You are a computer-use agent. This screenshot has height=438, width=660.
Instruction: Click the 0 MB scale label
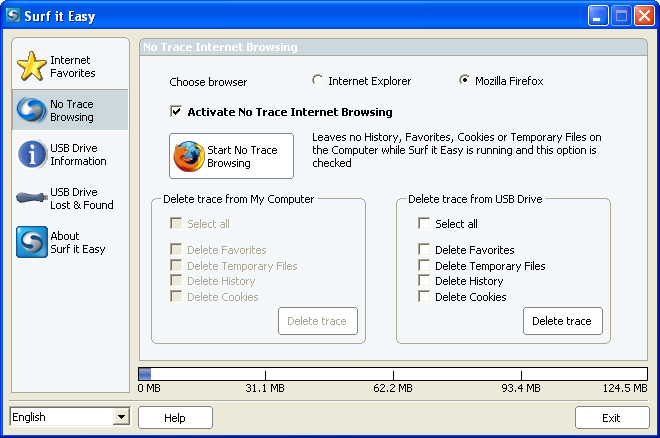pyautogui.click(x=149, y=388)
